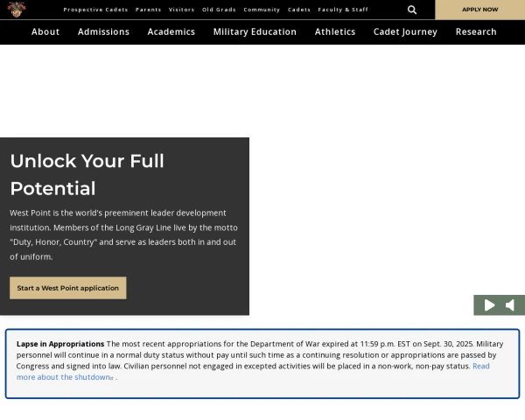Click the Unlock Your Full Potential heading
The image size is (525, 420).
pyautogui.click(x=87, y=174)
